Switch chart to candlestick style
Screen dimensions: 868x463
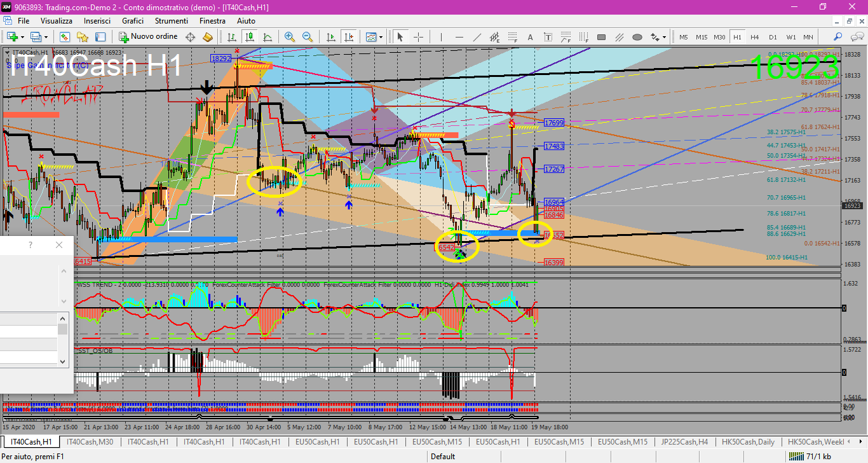pyautogui.click(x=250, y=37)
